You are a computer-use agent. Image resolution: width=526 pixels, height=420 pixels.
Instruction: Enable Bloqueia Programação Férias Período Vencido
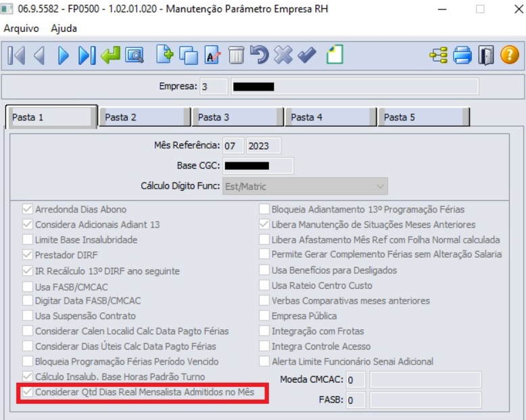(x=28, y=361)
